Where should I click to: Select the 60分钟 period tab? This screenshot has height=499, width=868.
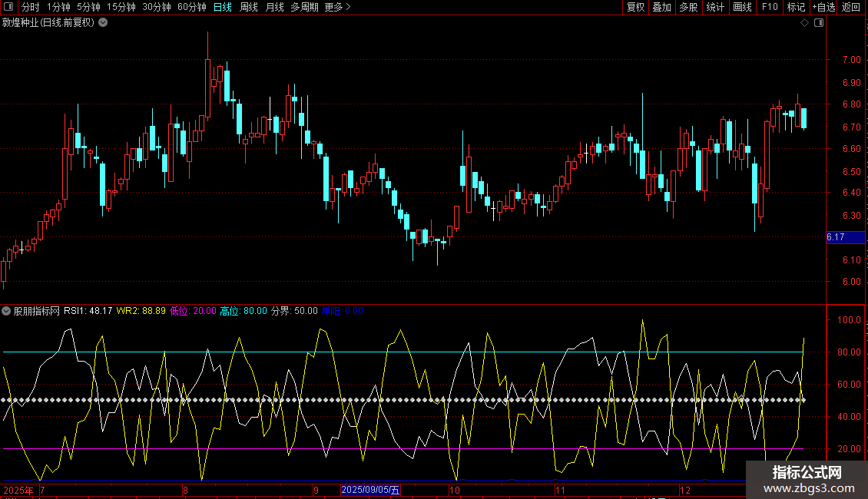191,7
